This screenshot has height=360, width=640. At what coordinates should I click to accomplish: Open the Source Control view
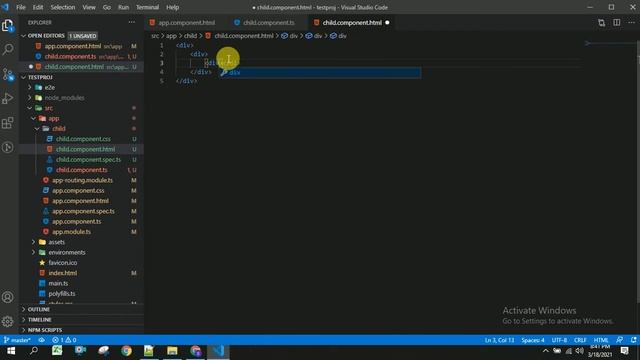8,74
